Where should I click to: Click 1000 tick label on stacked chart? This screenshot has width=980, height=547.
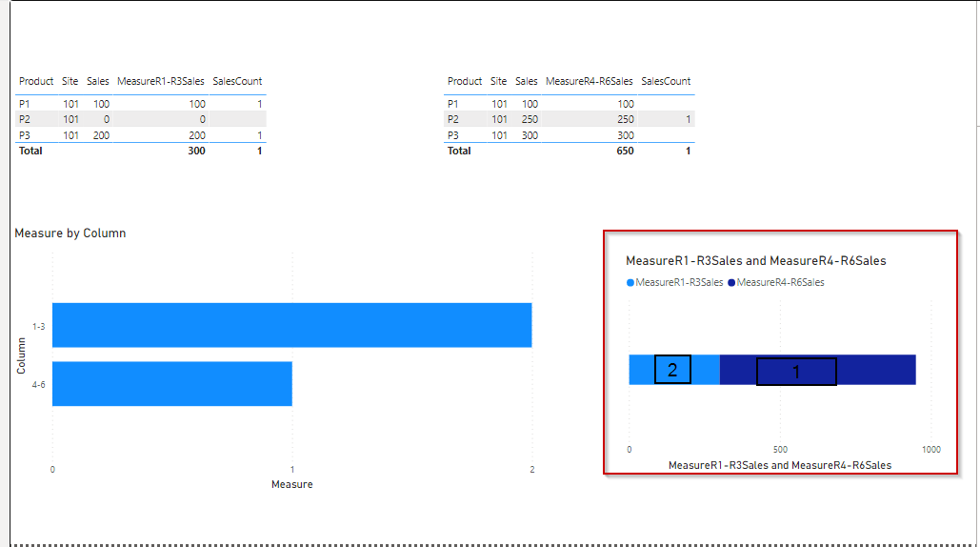[931, 450]
